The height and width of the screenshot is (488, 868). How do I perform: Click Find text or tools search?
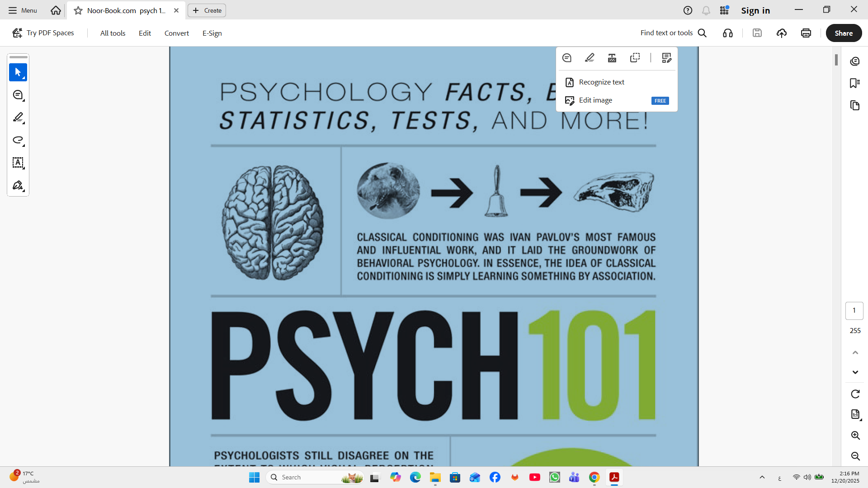tap(673, 33)
